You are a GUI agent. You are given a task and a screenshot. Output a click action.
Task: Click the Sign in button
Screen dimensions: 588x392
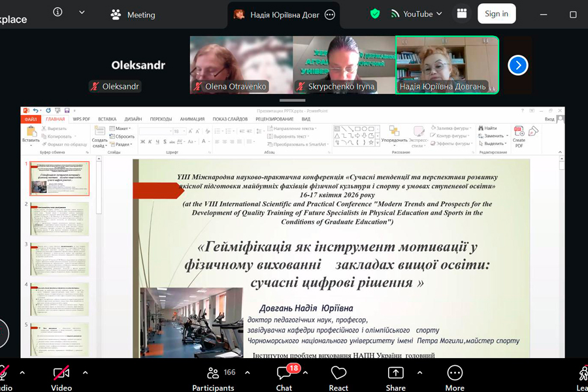(497, 14)
